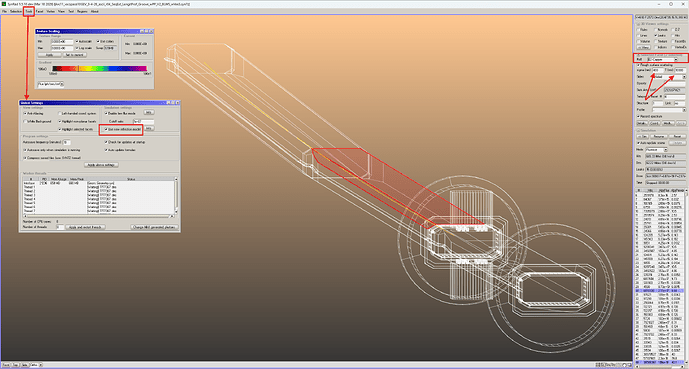Viewport: 689px width, 369px height.
Task: Open the View menu
Action: tap(61, 11)
